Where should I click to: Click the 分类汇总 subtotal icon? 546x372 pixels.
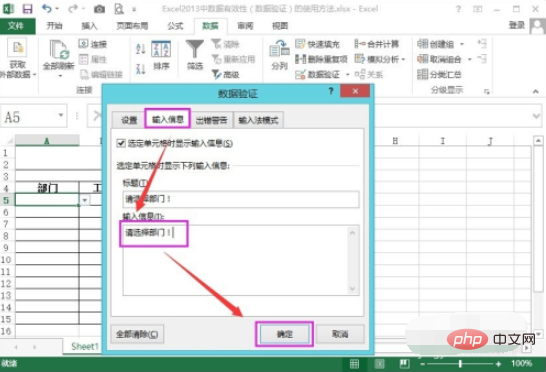pos(422,74)
